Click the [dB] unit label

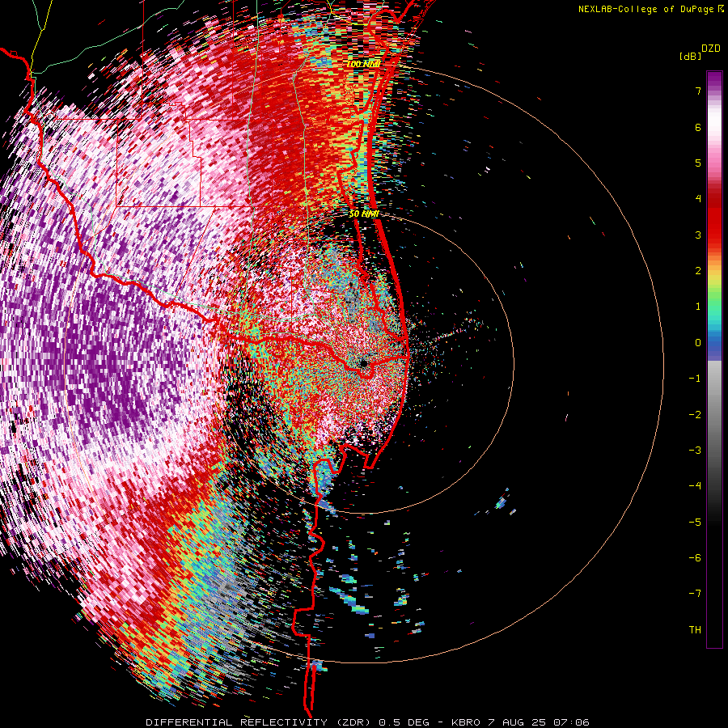coord(690,56)
